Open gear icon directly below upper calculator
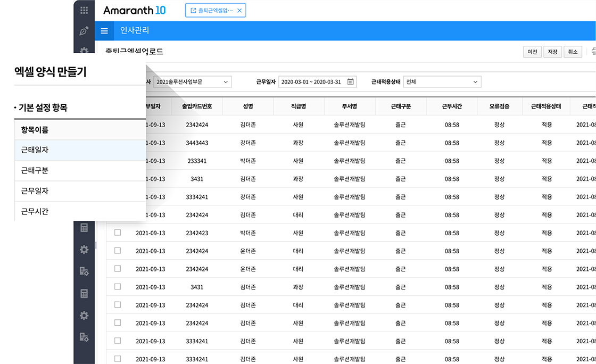 click(x=84, y=249)
